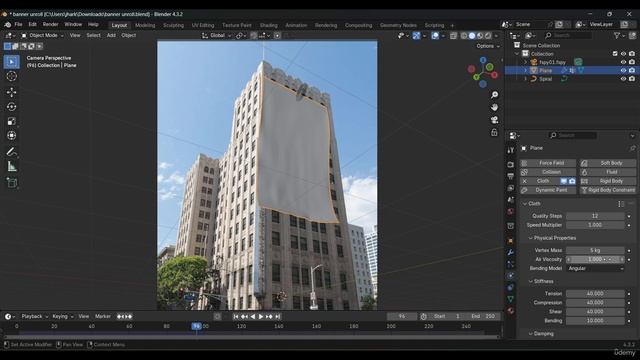Disable Spiral object in renders
This screenshot has height=360, width=640.
click(x=632, y=79)
